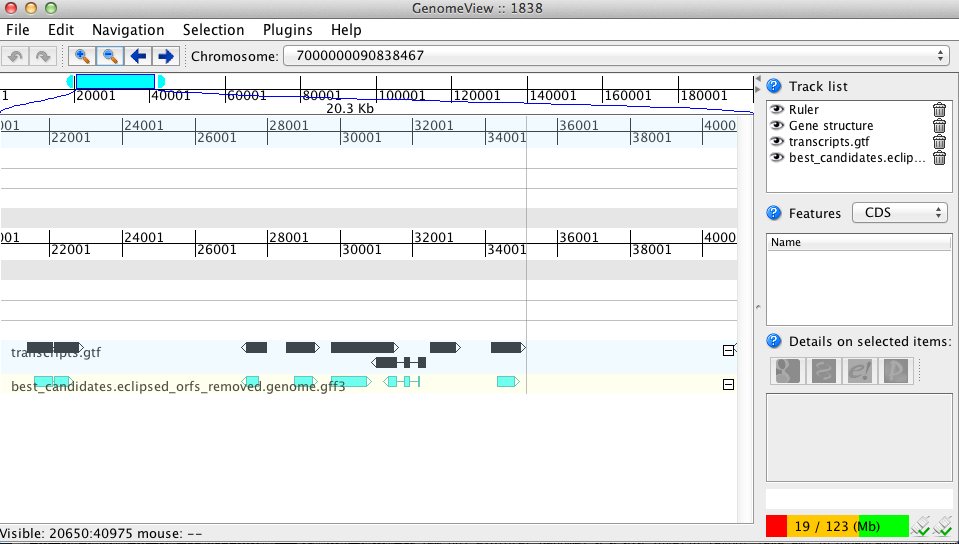Viewport: 959px width, 544px height.
Task: Click the redo arrow button
Action: (43, 56)
